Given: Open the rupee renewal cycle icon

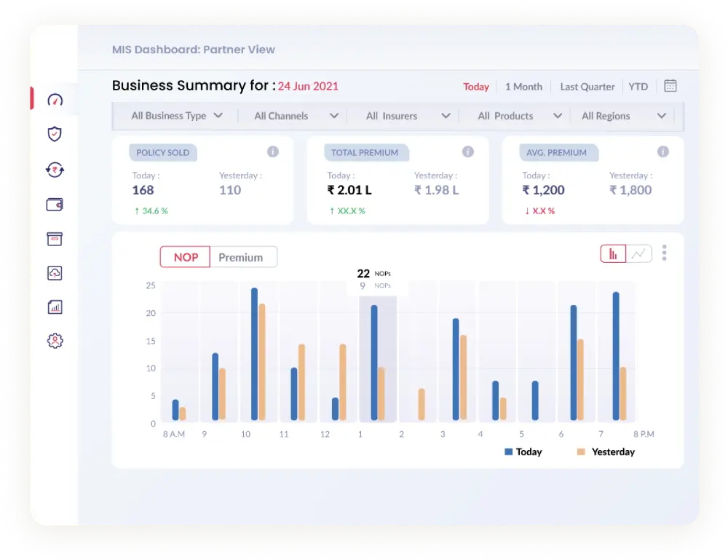Looking at the screenshot, I should (55, 170).
